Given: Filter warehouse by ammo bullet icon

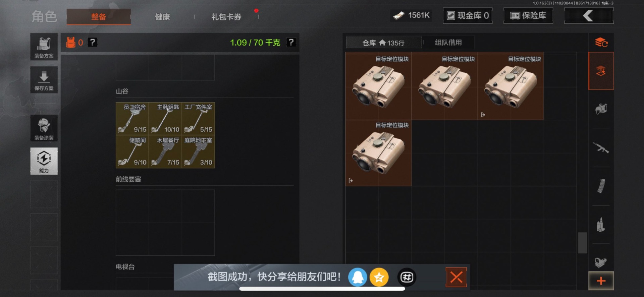Looking at the screenshot, I should (x=601, y=225).
